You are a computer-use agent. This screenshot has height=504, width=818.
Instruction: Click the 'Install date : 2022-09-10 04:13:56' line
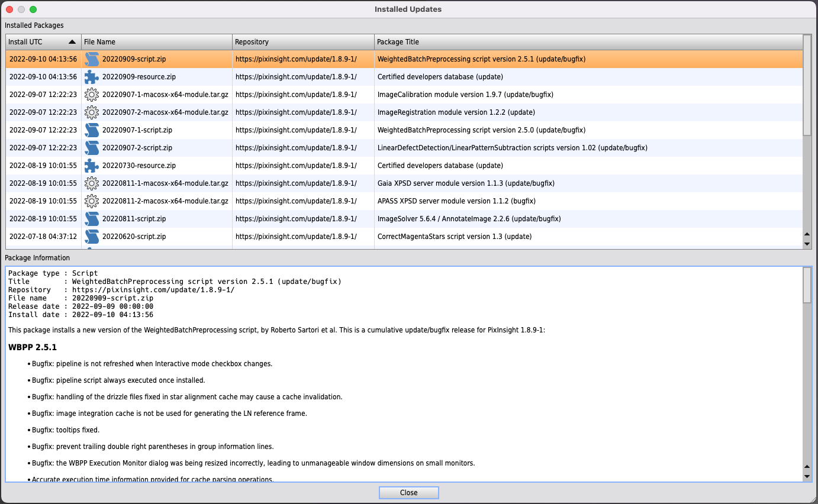pyautogui.click(x=80, y=315)
